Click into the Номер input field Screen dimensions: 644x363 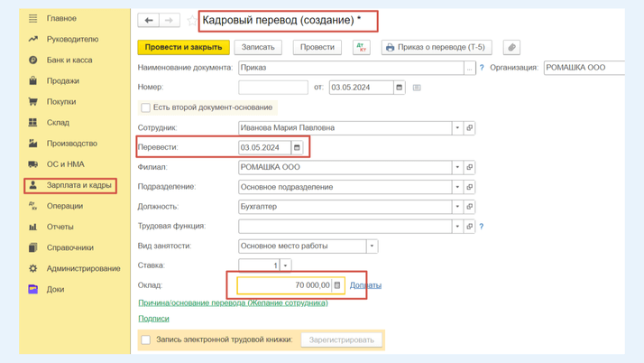[273, 88]
